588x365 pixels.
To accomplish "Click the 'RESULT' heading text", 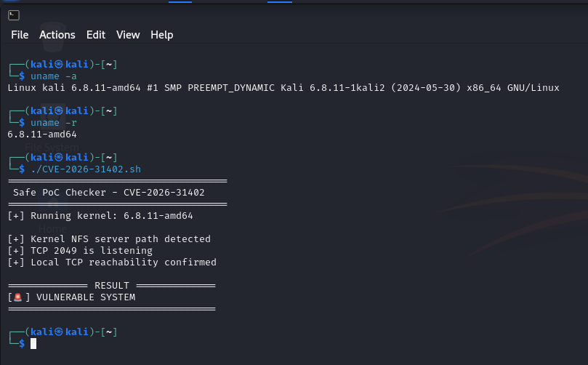I will pos(112,286).
